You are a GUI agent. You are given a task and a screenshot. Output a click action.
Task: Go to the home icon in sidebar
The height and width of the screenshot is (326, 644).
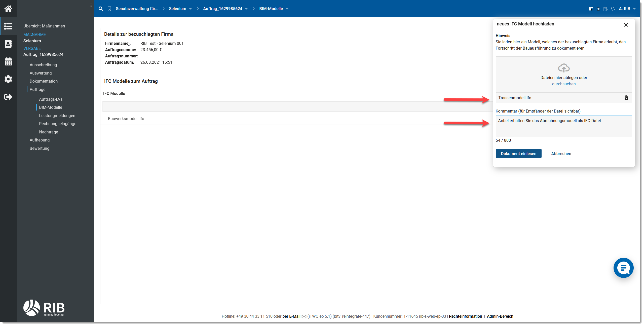point(8,9)
